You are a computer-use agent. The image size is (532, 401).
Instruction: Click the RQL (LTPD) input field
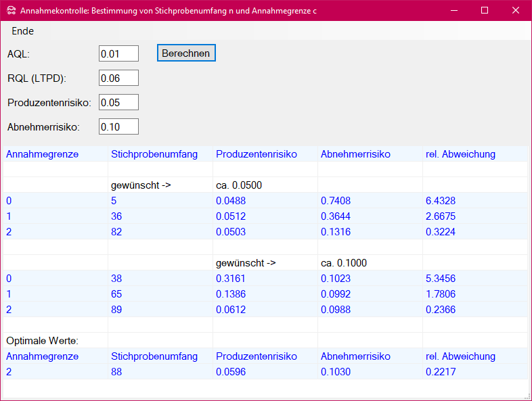(118, 78)
